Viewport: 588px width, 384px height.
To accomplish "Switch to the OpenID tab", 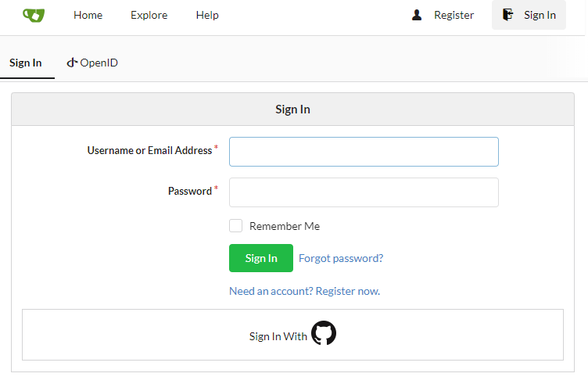I will (92, 63).
